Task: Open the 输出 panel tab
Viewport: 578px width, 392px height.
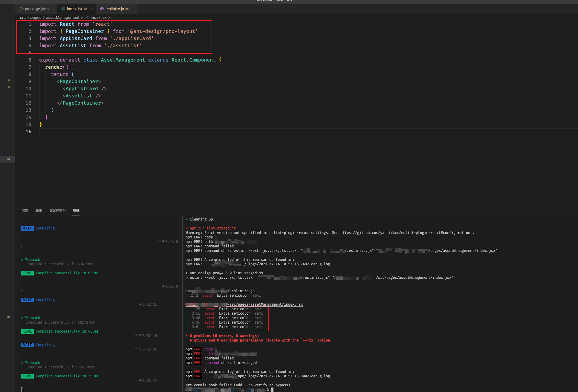Action: pos(39,211)
